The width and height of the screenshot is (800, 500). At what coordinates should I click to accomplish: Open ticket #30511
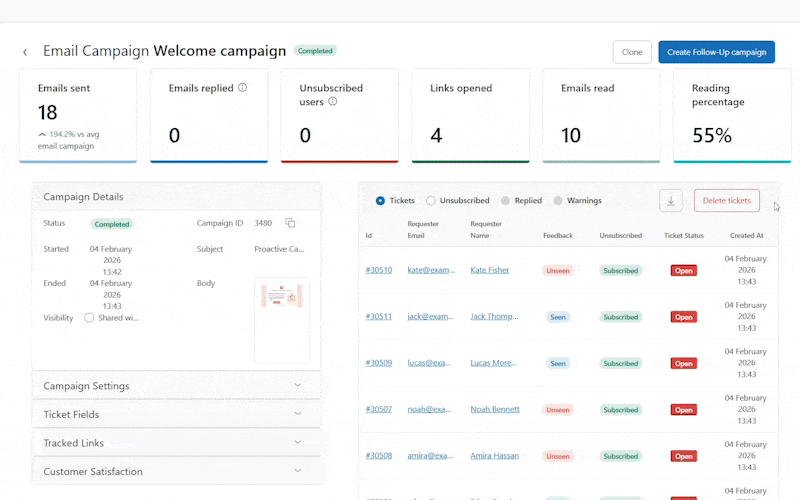coord(379,316)
